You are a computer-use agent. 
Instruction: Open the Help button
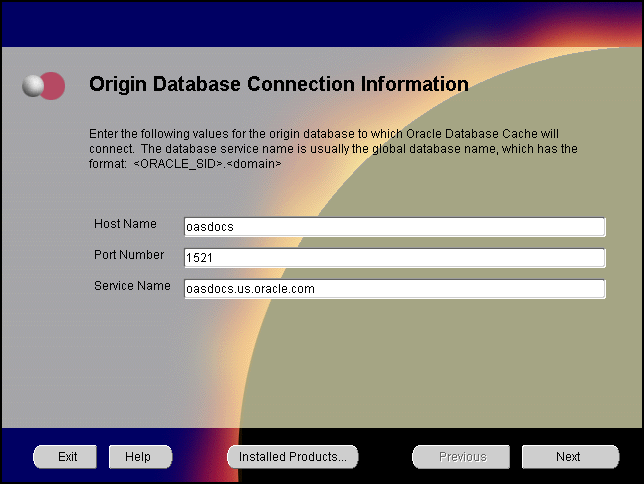[140, 456]
